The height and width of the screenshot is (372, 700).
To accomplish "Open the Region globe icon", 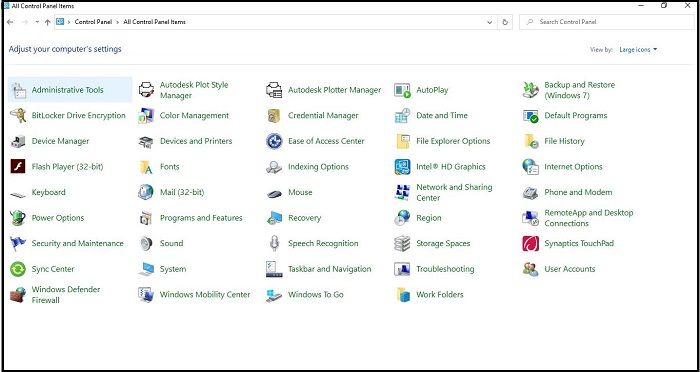I will (402, 218).
